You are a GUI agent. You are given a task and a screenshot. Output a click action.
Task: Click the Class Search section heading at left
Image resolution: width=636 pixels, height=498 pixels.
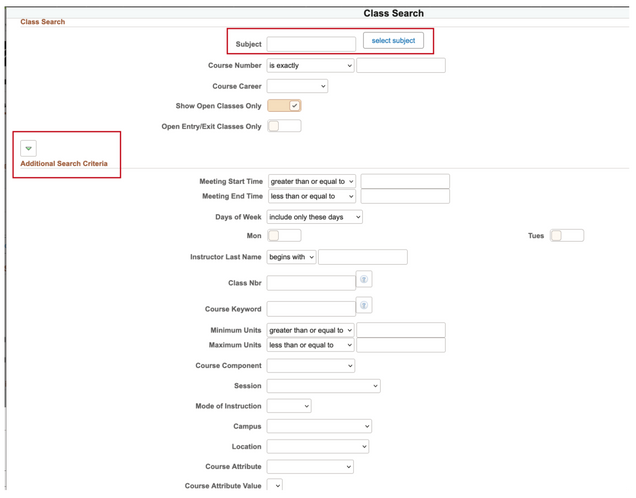(43, 22)
